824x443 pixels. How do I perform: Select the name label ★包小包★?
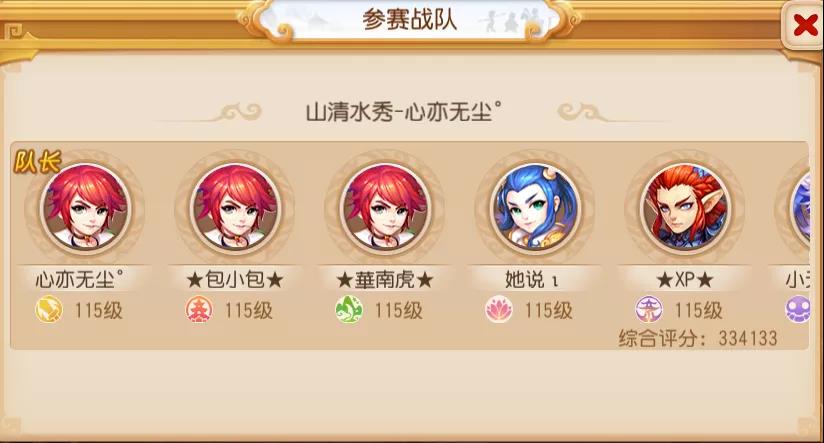(x=235, y=280)
